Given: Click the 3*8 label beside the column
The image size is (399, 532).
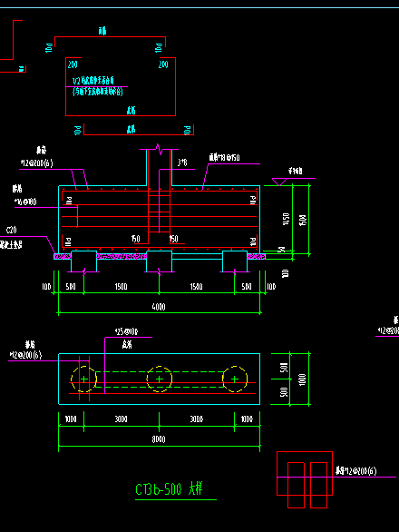Looking at the screenshot, I should pyautogui.click(x=182, y=163).
